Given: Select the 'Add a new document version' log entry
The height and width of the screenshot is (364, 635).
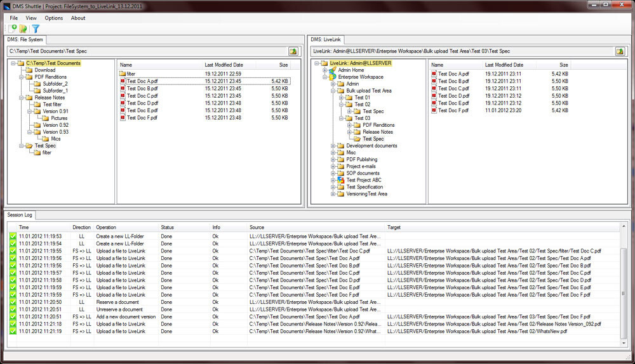Looking at the screenshot, I should tap(314, 316).
